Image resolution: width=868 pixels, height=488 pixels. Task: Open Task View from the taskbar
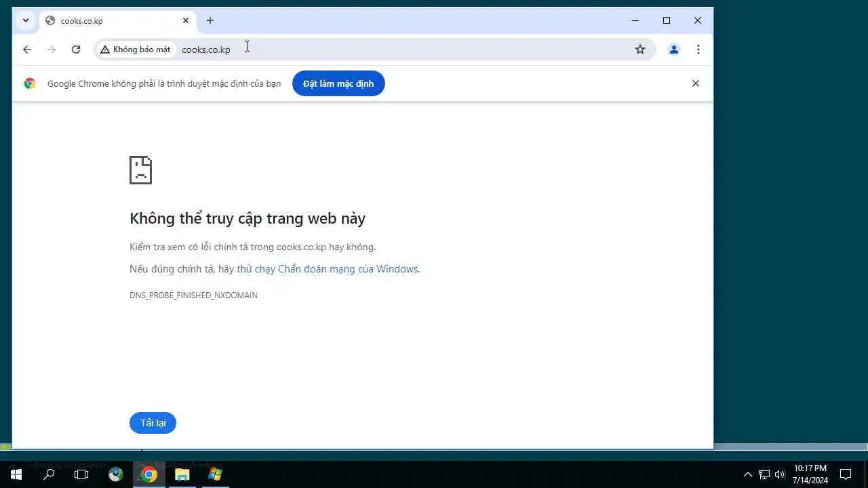click(x=81, y=474)
